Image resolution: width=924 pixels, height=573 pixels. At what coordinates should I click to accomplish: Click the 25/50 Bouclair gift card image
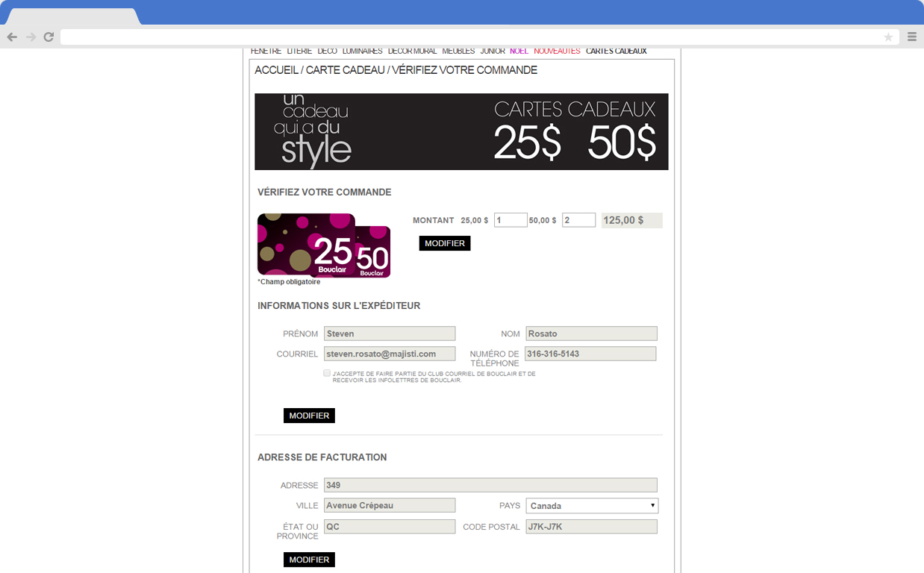pos(323,245)
